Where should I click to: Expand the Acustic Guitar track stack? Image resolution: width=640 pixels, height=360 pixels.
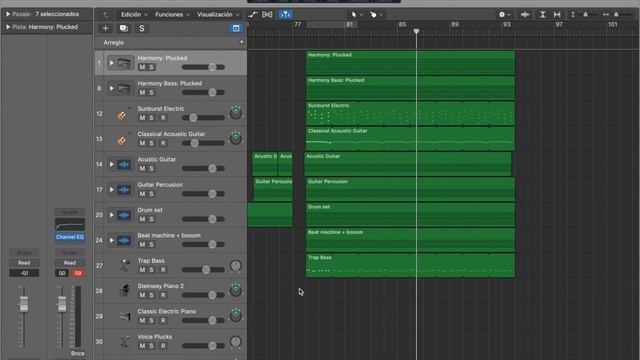click(111, 164)
